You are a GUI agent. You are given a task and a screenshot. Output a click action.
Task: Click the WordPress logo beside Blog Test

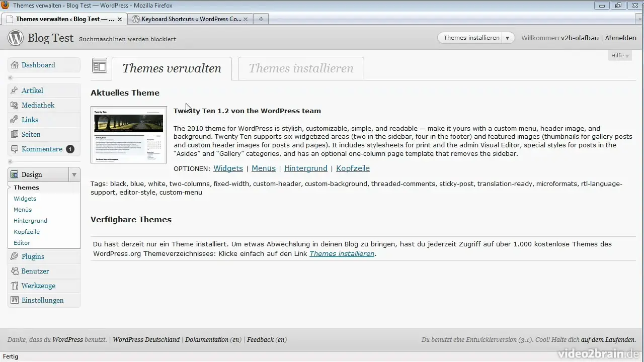point(16,38)
